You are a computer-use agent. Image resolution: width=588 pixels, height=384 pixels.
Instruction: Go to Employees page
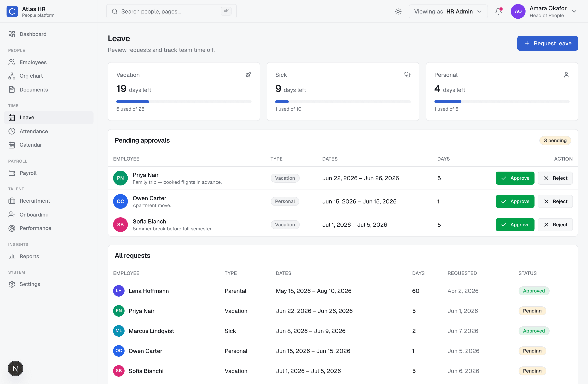(49, 62)
